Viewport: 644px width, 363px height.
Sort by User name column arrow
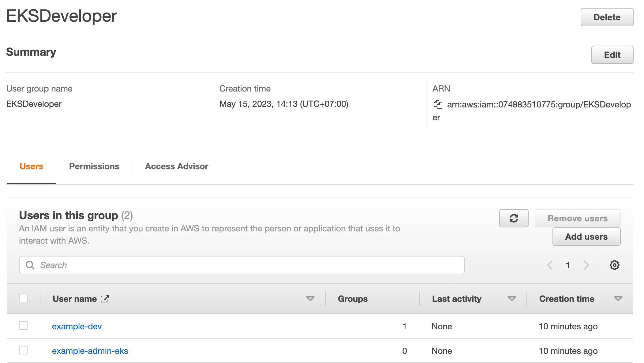tap(310, 299)
